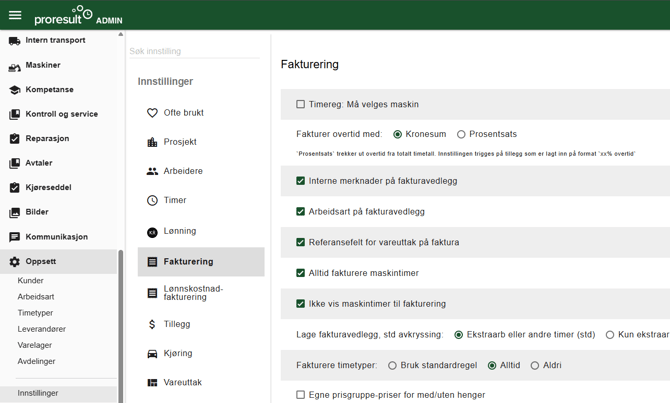Enable Egne prisgruppe-priser for med/uten henger
The width and height of the screenshot is (670, 403).
tap(300, 395)
